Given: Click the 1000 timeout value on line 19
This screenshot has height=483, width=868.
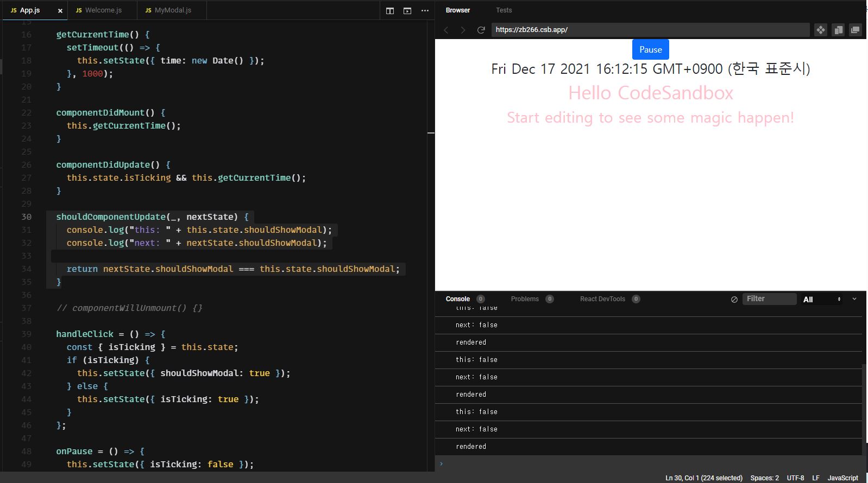Looking at the screenshot, I should 92,73.
